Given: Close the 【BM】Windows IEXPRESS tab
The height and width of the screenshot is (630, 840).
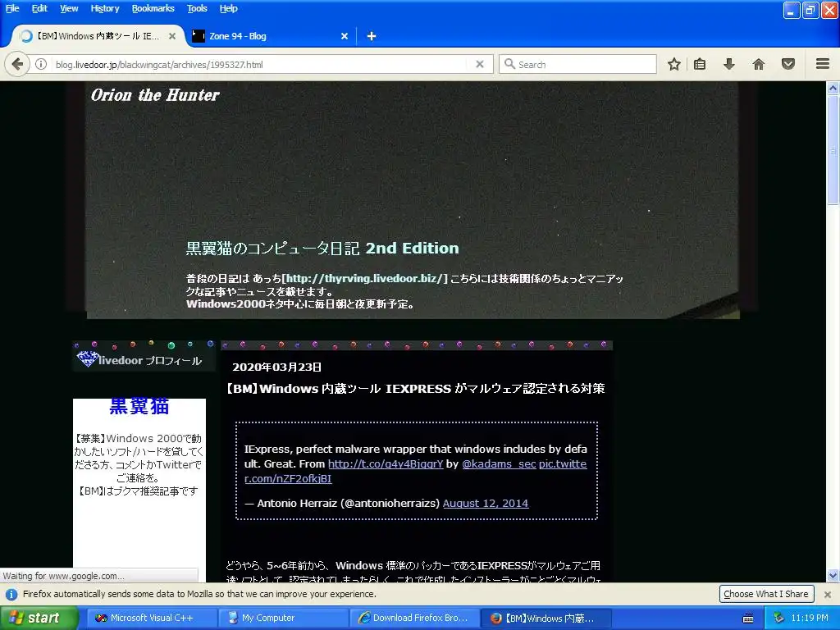Looking at the screenshot, I should click(x=172, y=36).
